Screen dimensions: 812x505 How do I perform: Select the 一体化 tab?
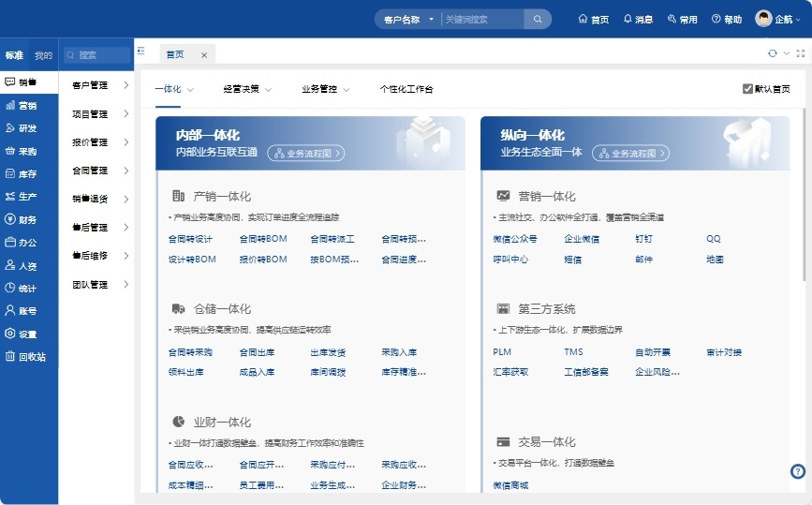pyautogui.click(x=169, y=89)
